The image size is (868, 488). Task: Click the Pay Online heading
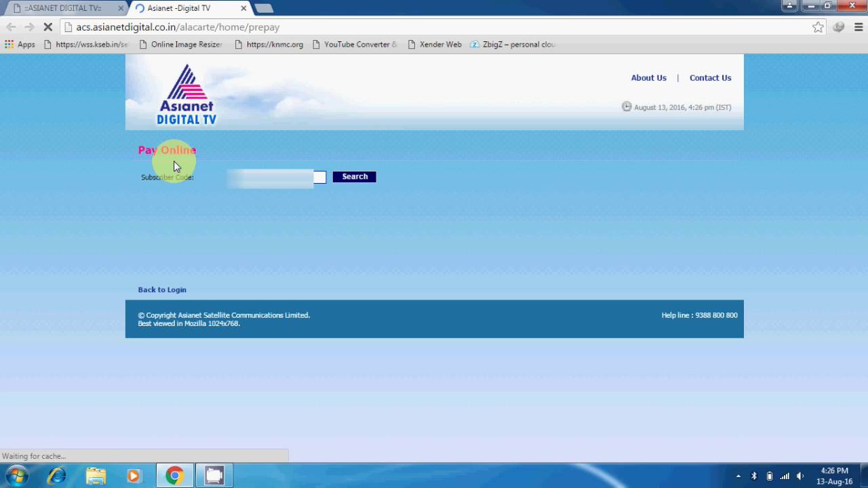167,150
